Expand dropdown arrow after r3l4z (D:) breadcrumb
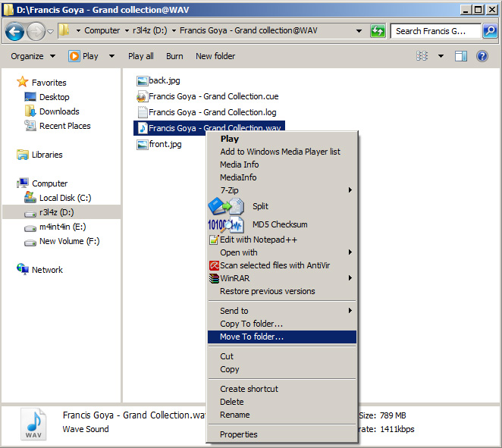 point(174,31)
